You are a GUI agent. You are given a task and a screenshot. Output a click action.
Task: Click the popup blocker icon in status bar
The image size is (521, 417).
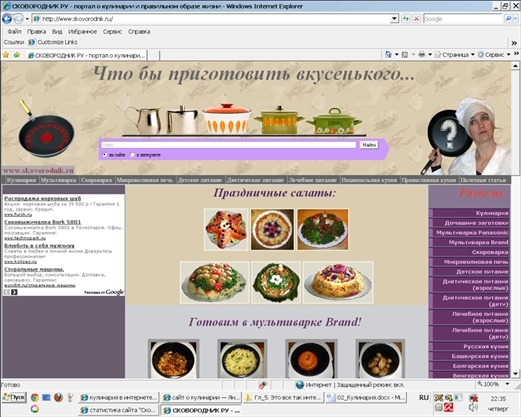tap(263, 385)
